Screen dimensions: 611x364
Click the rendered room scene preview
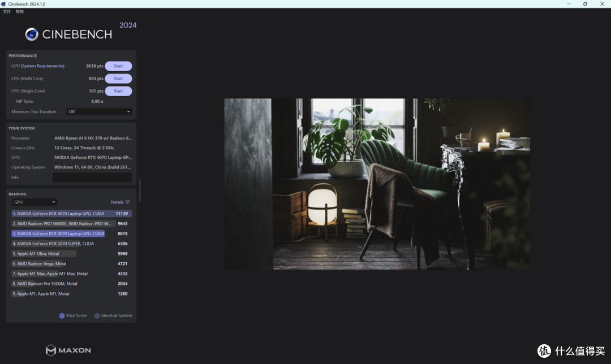click(377, 184)
